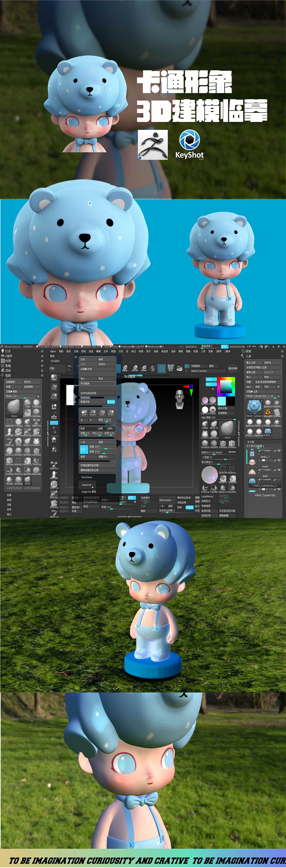Click the BPR render icon

(54, 377)
